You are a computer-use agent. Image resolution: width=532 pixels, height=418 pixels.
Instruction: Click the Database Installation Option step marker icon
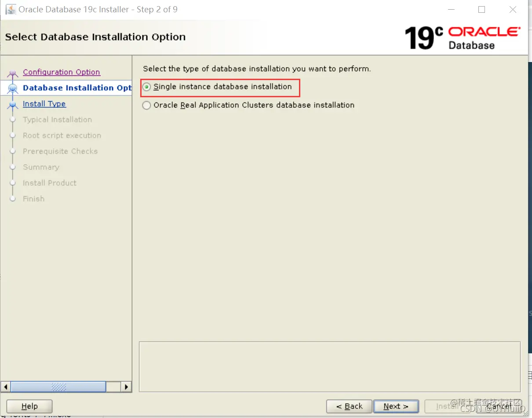(x=13, y=88)
